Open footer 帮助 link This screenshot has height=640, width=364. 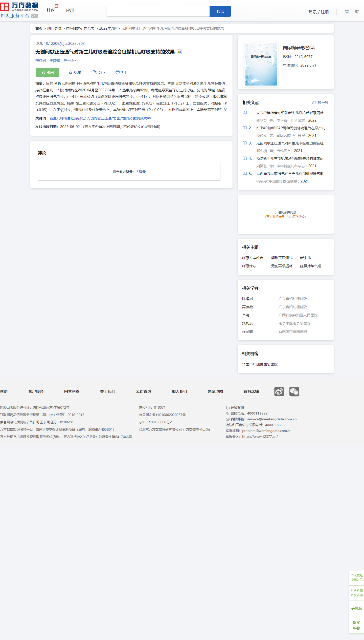click(4, 391)
